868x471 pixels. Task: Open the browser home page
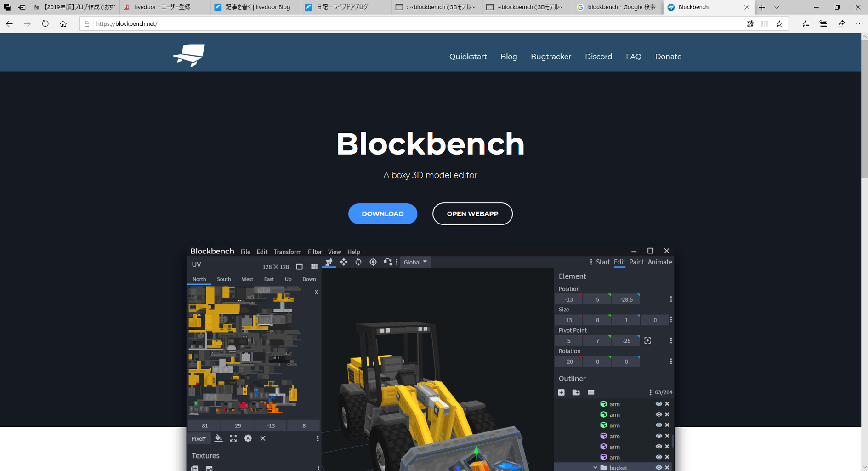pyautogui.click(x=63, y=24)
